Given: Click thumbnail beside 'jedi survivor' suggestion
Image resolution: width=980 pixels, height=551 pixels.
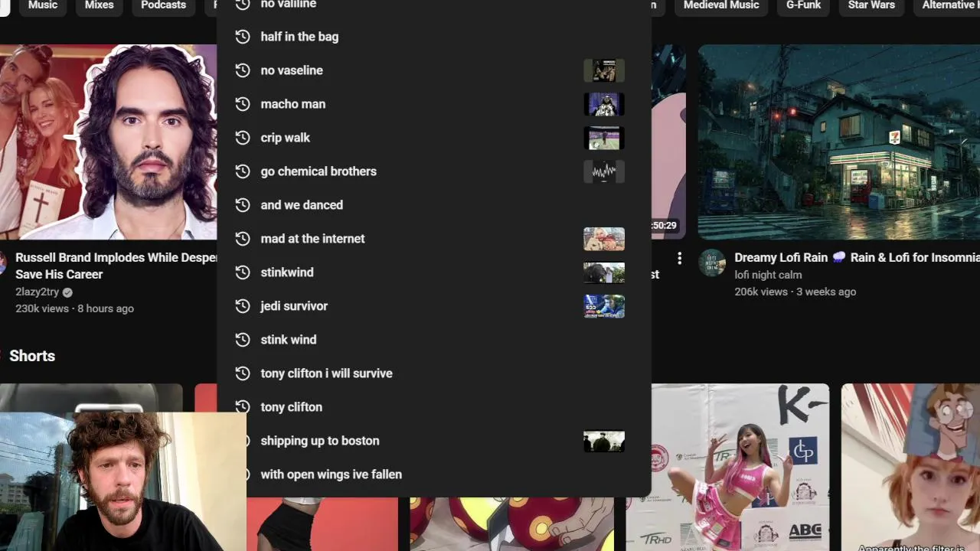Looking at the screenshot, I should tap(604, 306).
